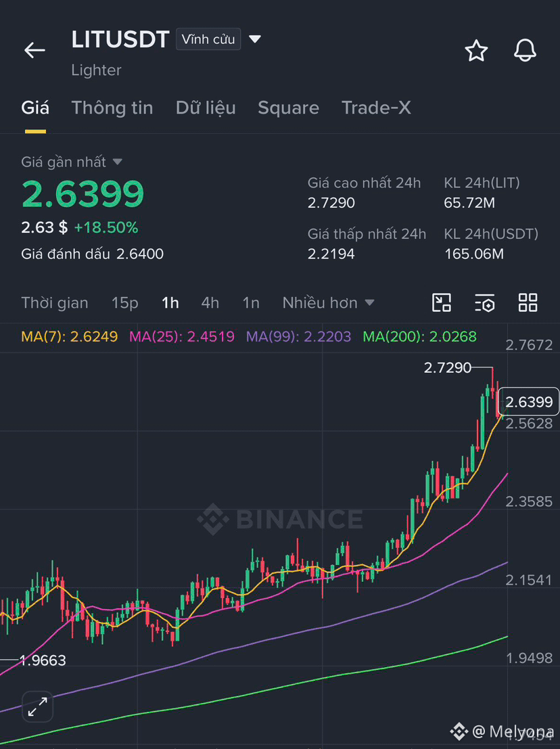
Task: Add LITUSDT to favorites with star icon
Action: point(476,50)
